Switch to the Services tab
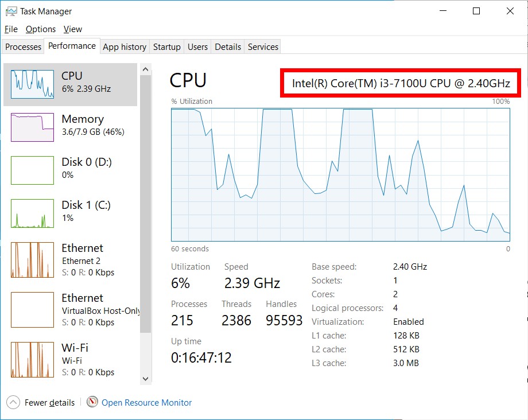Viewport: 528px width, 420px height. tap(262, 46)
